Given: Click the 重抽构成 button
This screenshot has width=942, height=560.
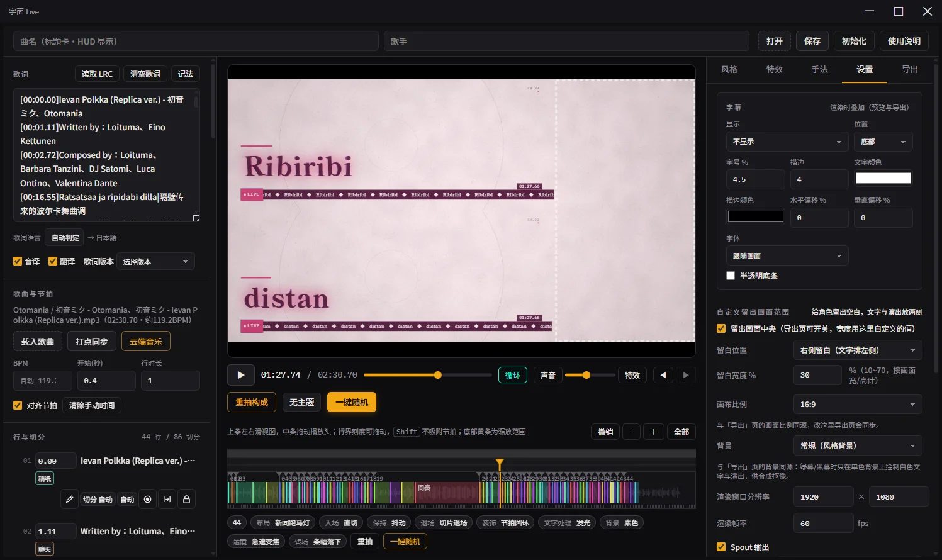Looking at the screenshot, I should [x=252, y=402].
